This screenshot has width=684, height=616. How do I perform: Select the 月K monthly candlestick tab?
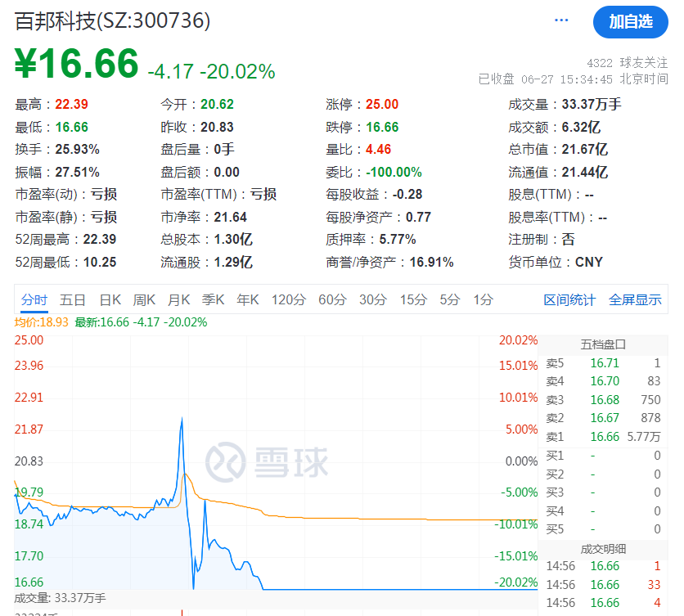point(179,300)
